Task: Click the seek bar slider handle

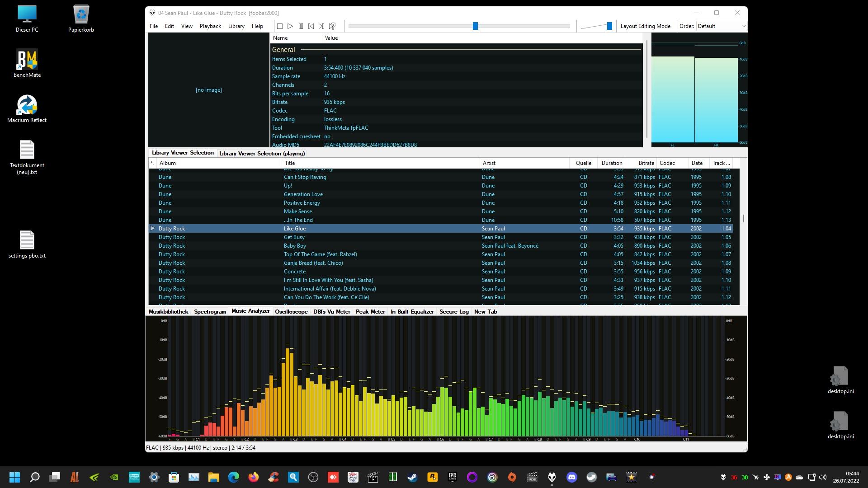Action: click(475, 26)
